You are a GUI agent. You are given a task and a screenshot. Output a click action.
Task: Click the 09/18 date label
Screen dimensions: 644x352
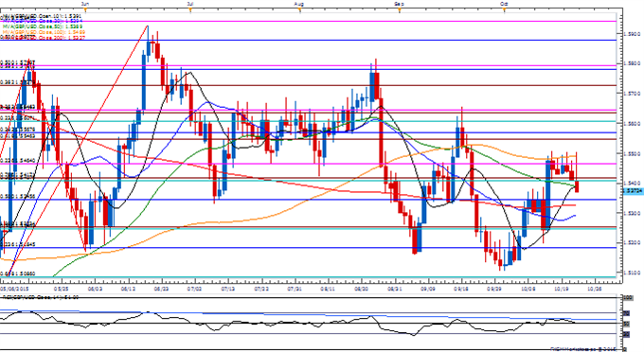coord(461,289)
